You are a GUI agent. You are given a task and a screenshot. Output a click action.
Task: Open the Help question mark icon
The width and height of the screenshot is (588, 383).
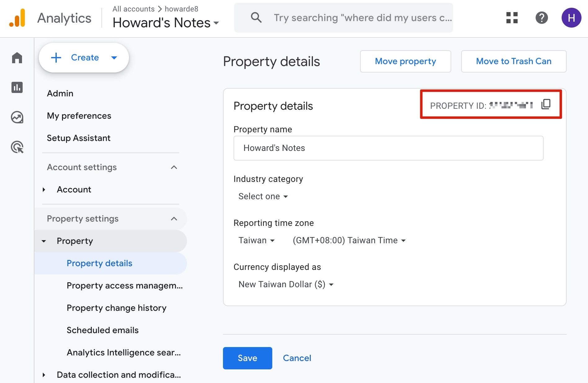tap(542, 18)
